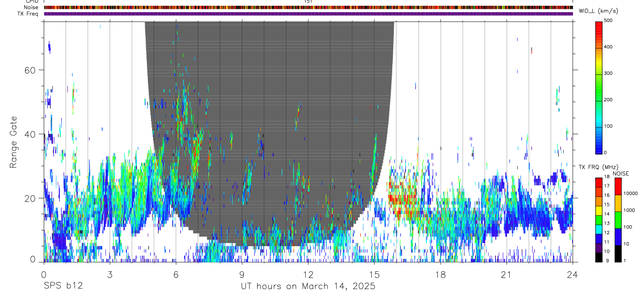Click the '300' value on the WID scale
The height and width of the screenshot is (297, 644).
coord(608,73)
